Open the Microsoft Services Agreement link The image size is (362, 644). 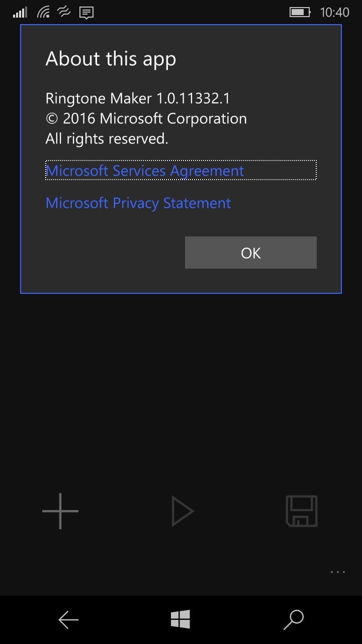tap(145, 171)
